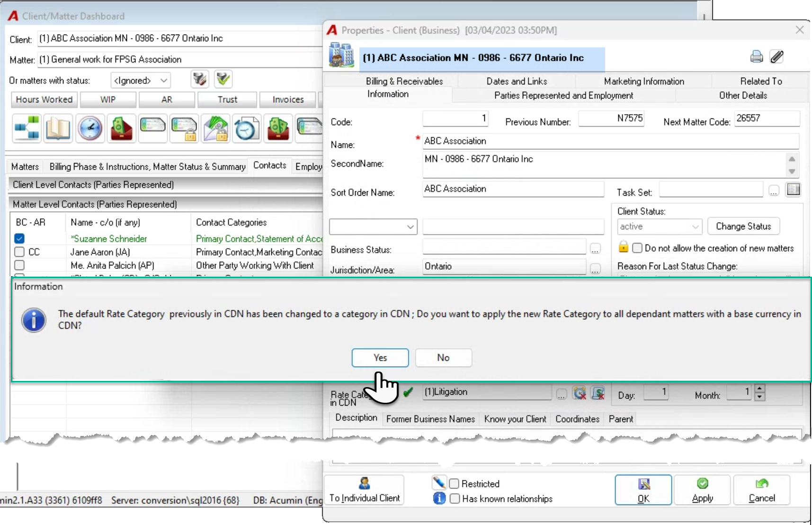The image size is (812, 525).
Task: Click the Business Status ellipsis lookup button
Action: [595, 248]
